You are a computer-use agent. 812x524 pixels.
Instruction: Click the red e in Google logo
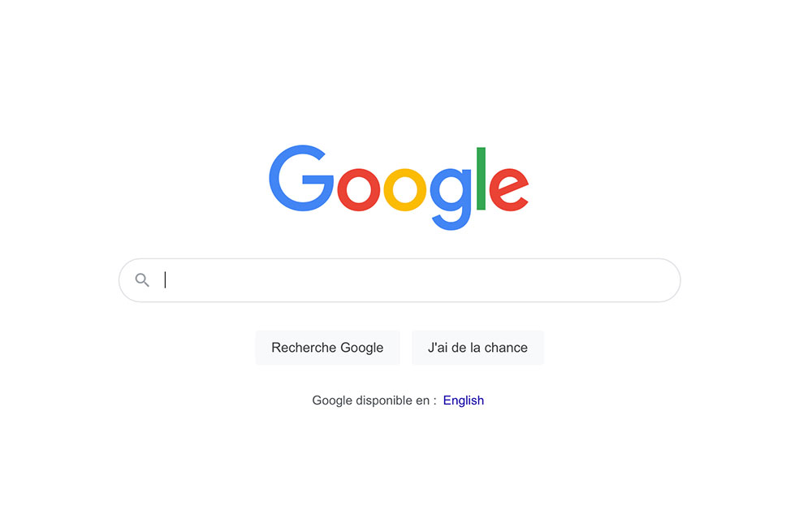pos(508,189)
